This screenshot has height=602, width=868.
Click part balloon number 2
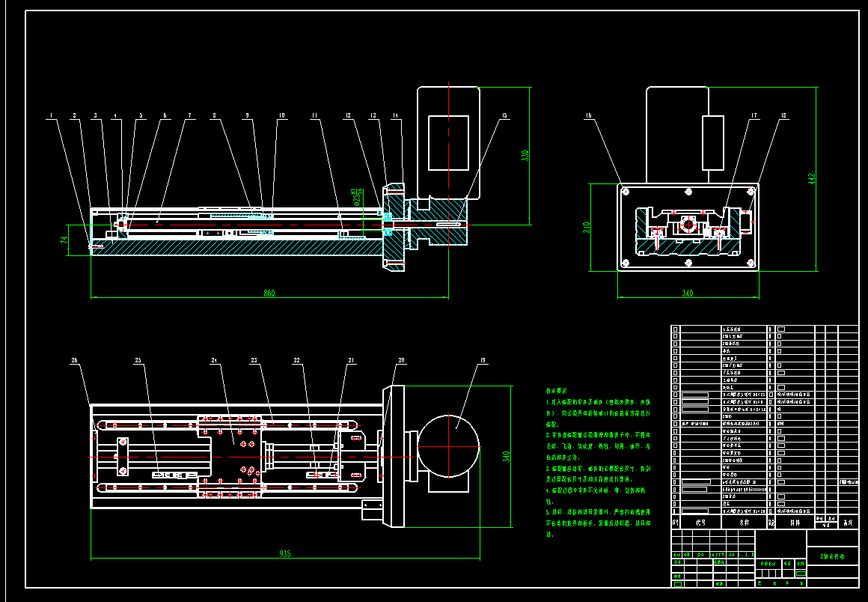point(75,116)
